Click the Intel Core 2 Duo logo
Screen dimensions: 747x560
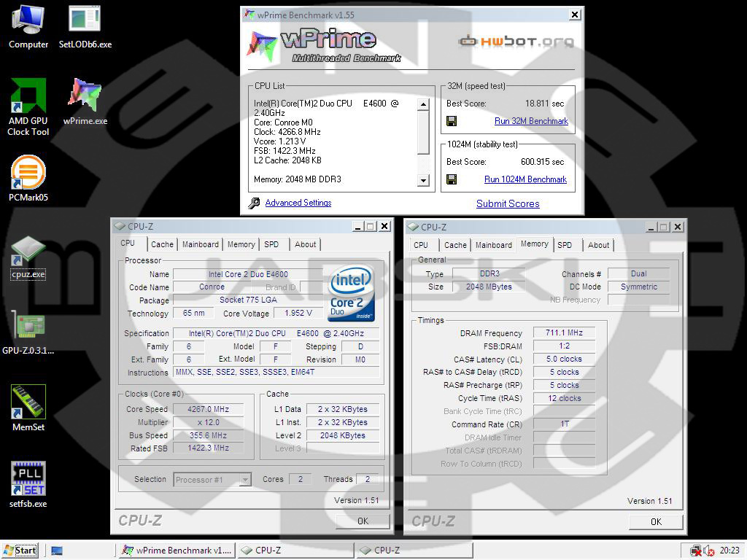click(x=352, y=293)
